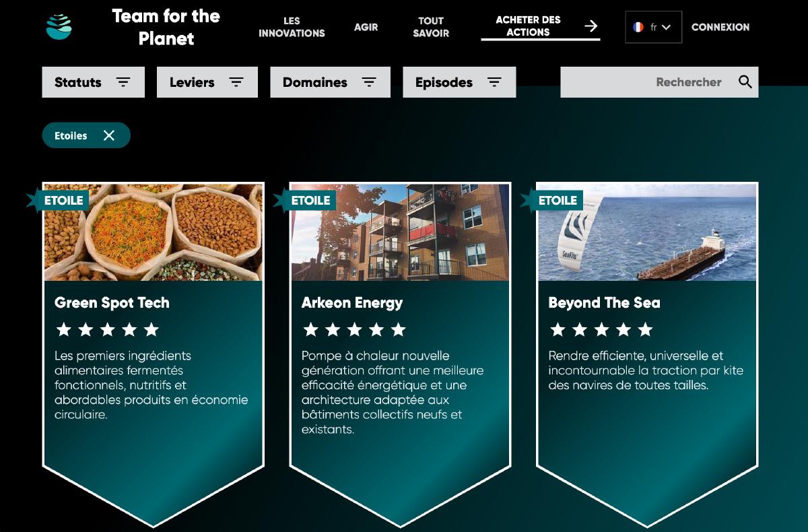Screen dimensions: 808x532
Task: Remove the Etoiles filter with the X icon
Action: (109, 136)
